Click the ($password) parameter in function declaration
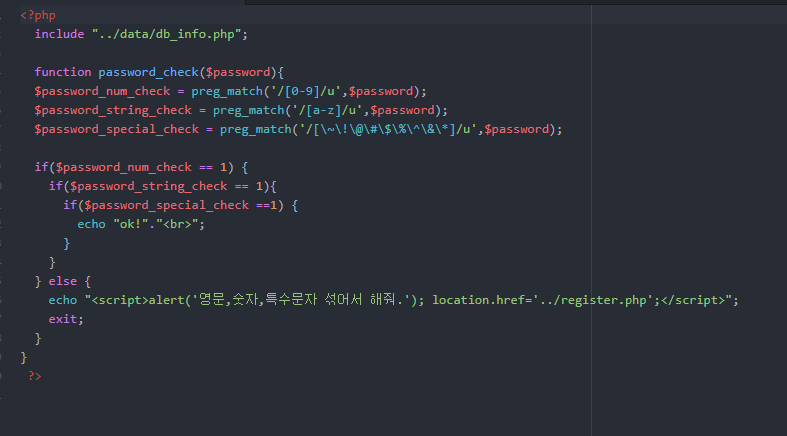The image size is (787, 436). pyautogui.click(x=238, y=73)
